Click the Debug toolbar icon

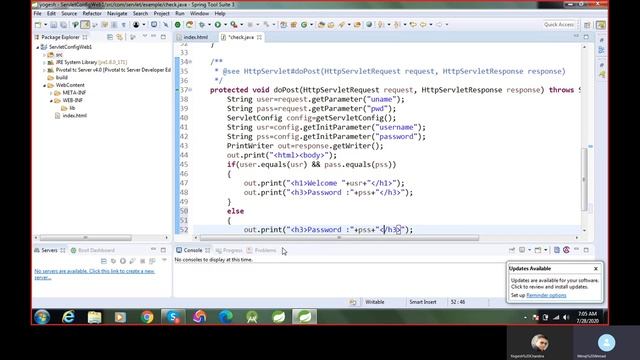point(202,25)
